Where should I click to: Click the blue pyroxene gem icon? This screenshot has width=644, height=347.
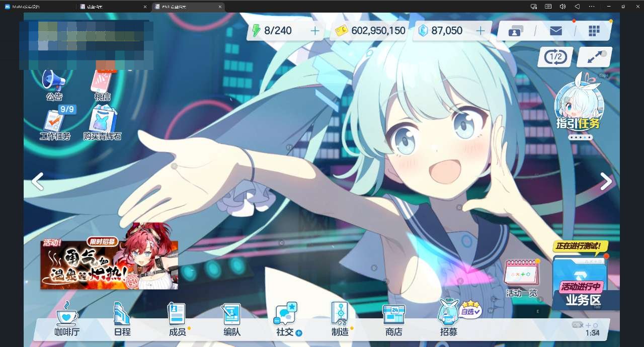click(x=424, y=31)
